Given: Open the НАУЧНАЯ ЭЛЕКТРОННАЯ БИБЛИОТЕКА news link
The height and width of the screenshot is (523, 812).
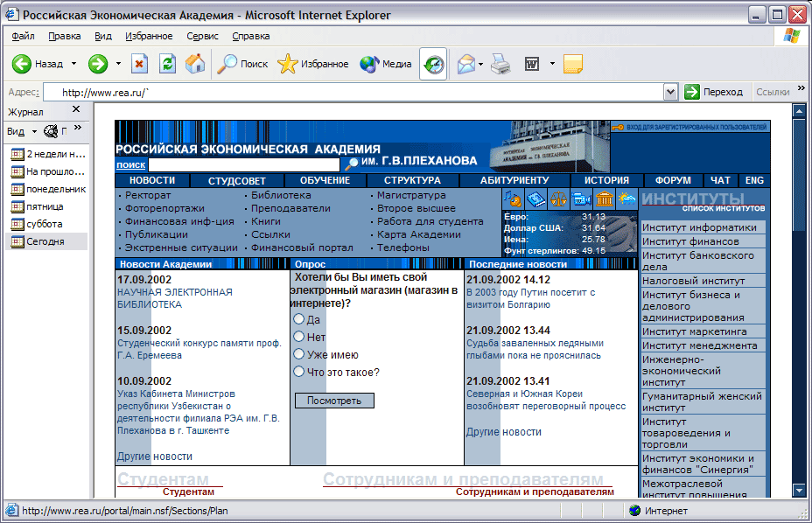Looking at the screenshot, I should 174,298.
